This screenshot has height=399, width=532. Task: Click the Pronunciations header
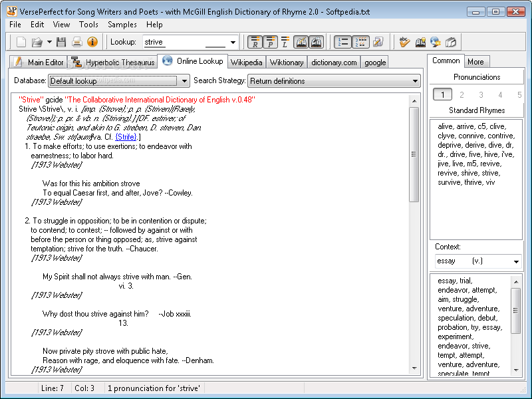coord(477,77)
